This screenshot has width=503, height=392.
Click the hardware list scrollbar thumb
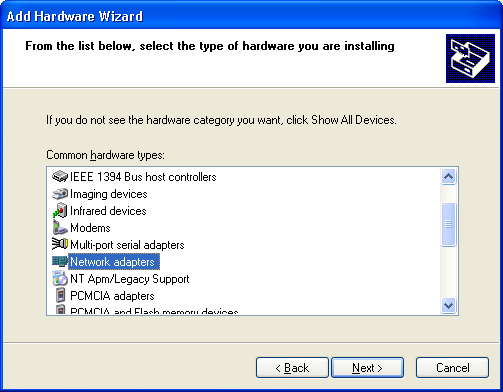tap(448, 224)
